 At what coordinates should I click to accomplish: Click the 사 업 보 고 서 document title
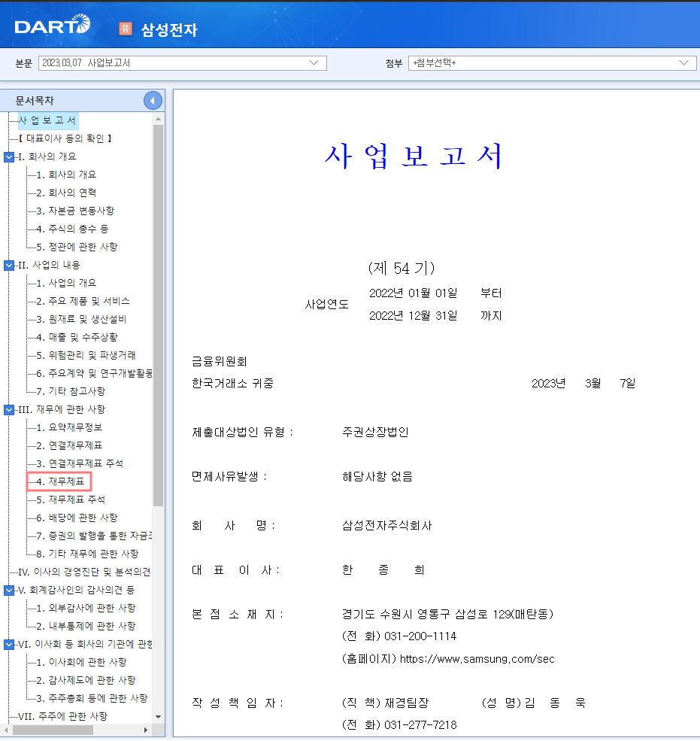pos(414,156)
